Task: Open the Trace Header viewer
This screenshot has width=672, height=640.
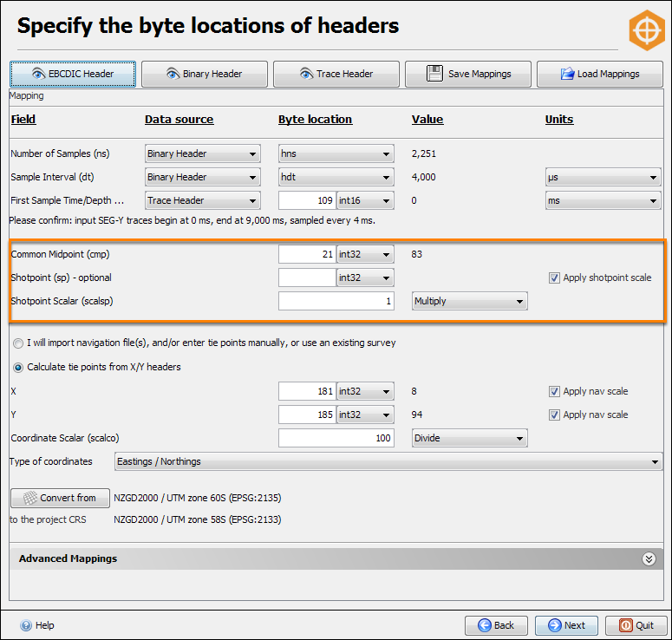Action: (336, 75)
